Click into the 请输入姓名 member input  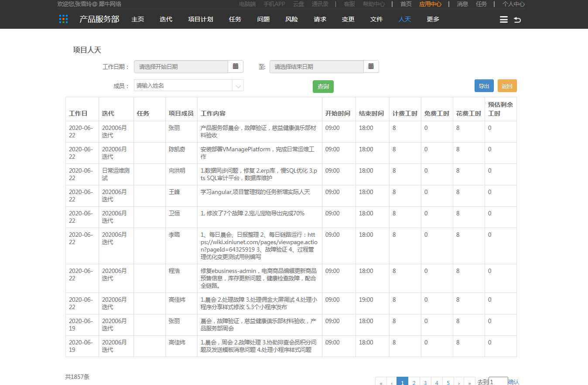click(x=183, y=86)
